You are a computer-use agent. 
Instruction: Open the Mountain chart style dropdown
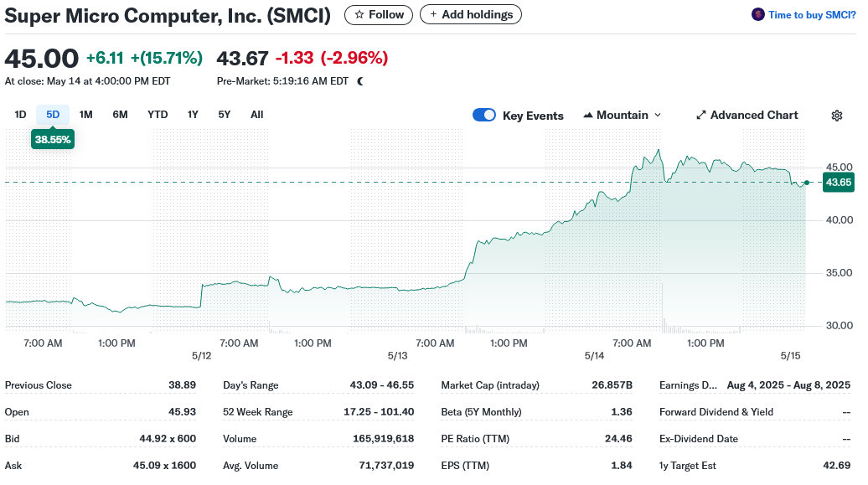pos(623,115)
